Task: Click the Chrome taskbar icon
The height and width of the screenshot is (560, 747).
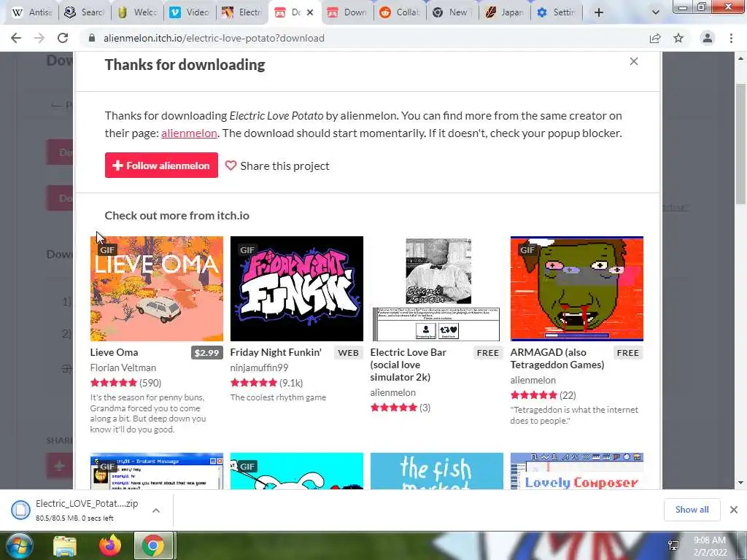Action: coord(153,545)
